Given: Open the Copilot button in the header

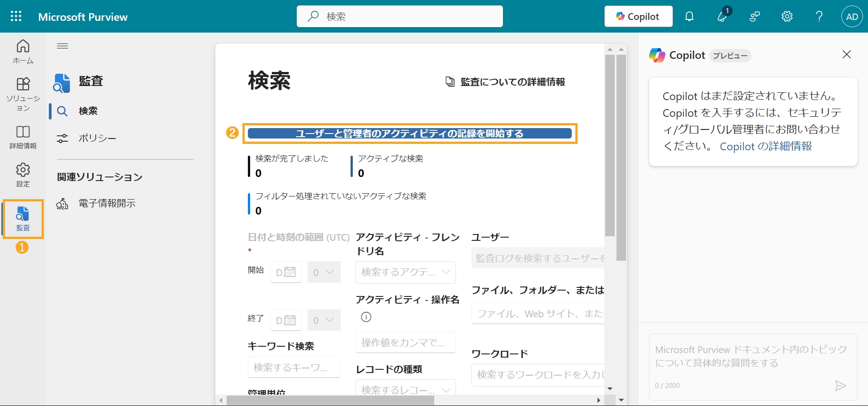Looking at the screenshot, I should click(x=638, y=17).
